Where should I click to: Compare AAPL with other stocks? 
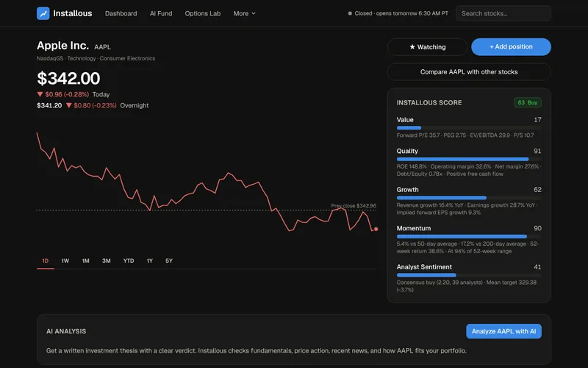(469, 71)
